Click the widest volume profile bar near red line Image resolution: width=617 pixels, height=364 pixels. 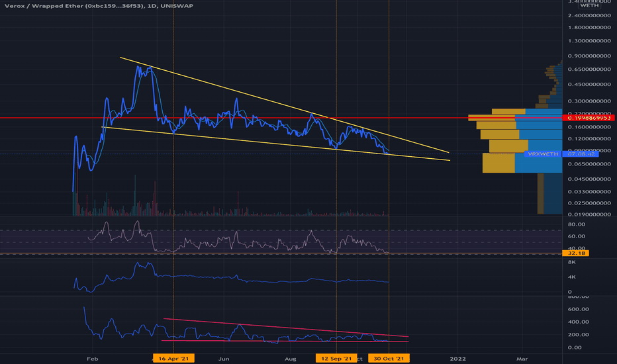click(x=515, y=118)
